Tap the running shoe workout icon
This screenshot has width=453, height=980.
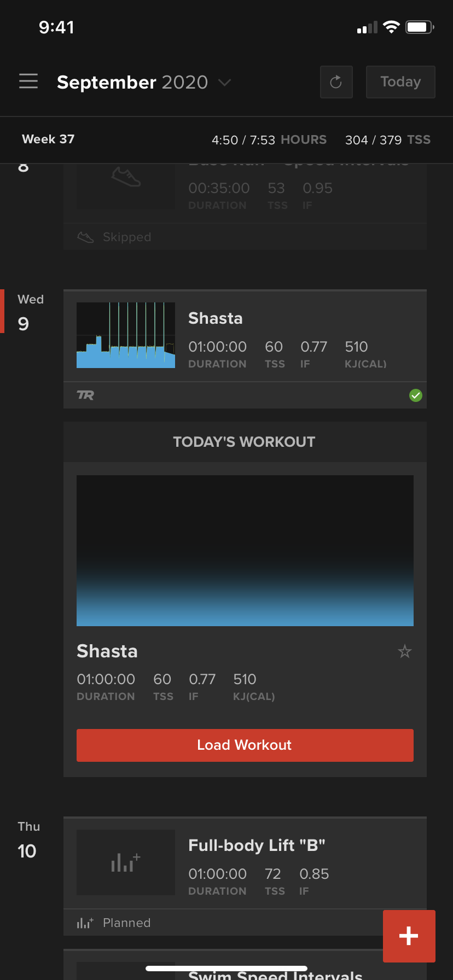point(126,177)
